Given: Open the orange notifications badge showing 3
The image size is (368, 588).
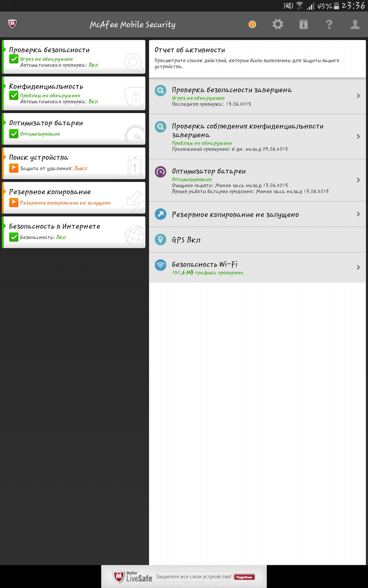Looking at the screenshot, I should [x=252, y=24].
